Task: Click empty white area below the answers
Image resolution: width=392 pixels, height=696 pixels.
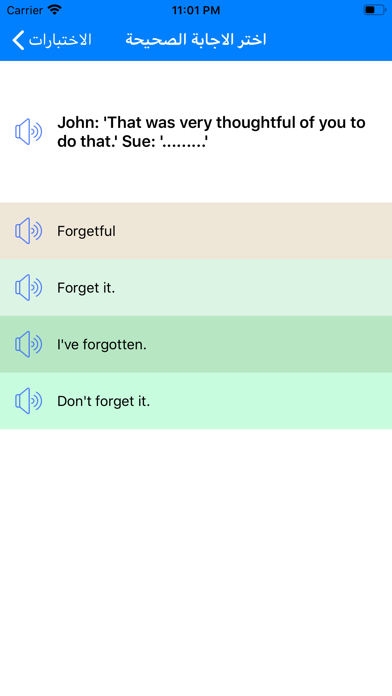Action: (x=196, y=559)
